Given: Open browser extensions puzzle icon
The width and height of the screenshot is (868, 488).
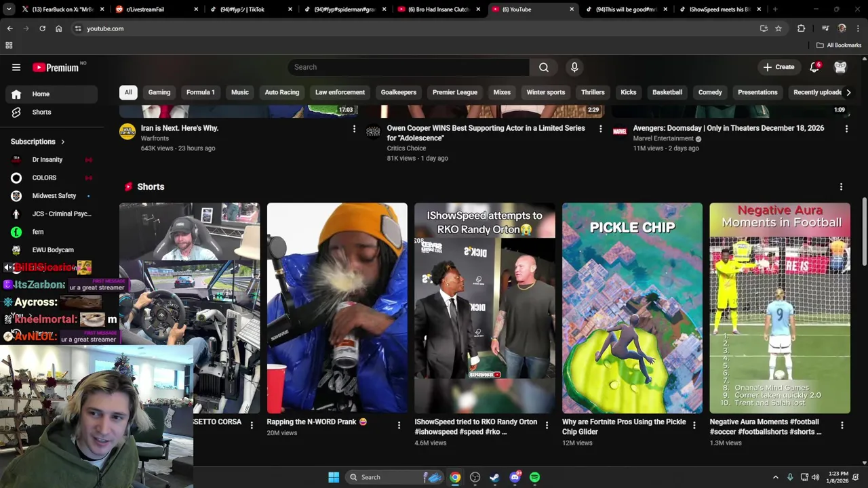Looking at the screenshot, I should coord(801,28).
